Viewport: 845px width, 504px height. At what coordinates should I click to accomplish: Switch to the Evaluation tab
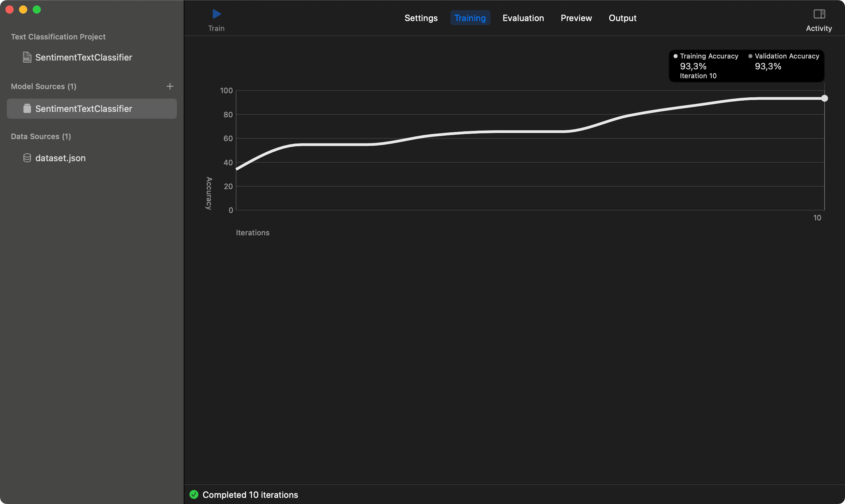[523, 18]
